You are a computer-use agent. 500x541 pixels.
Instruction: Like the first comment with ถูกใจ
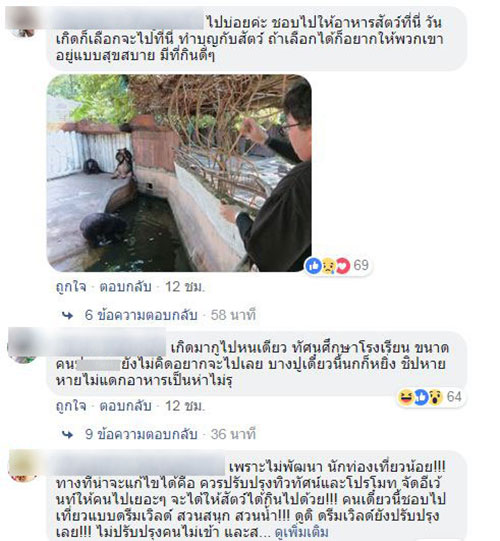[x=71, y=287]
